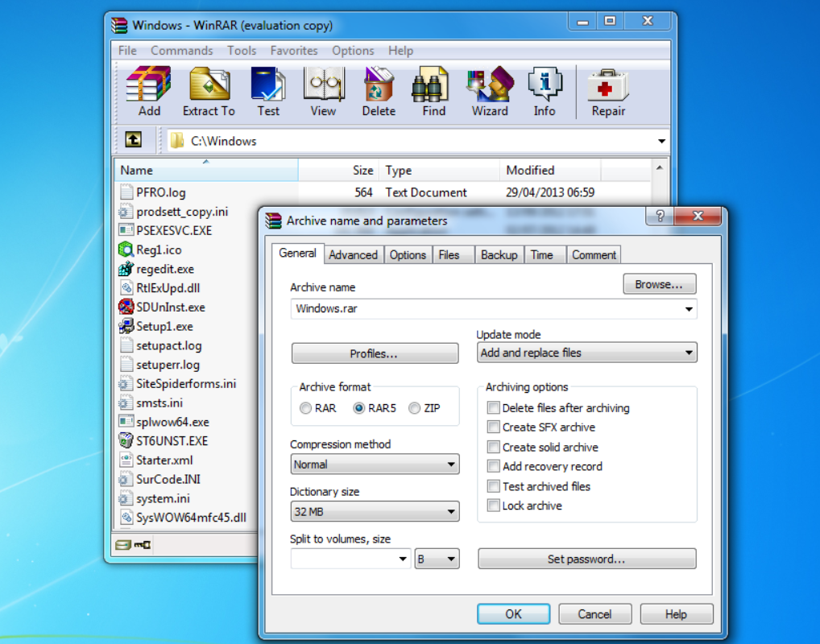Click the ST6UNST.EXE file icon
The height and width of the screenshot is (644, 820).
[x=126, y=440]
